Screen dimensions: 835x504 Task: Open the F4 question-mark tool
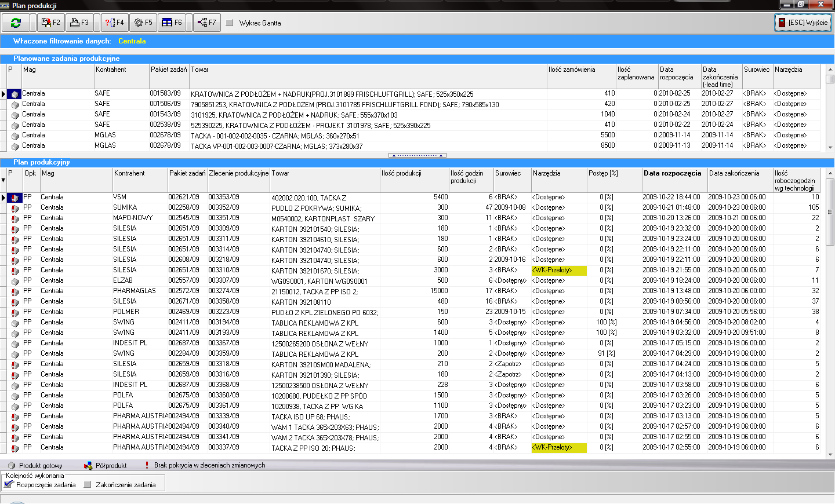114,23
